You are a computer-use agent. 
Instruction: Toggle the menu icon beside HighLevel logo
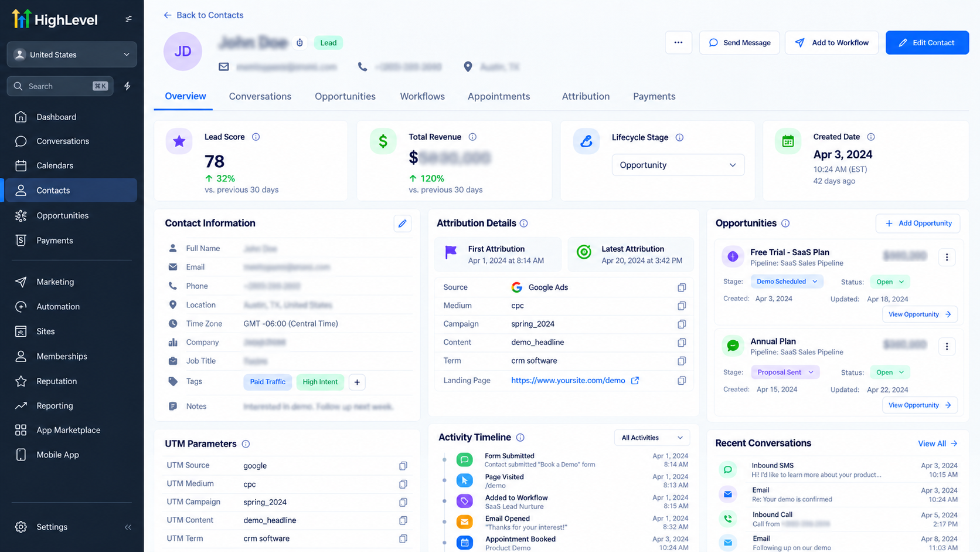coord(128,19)
